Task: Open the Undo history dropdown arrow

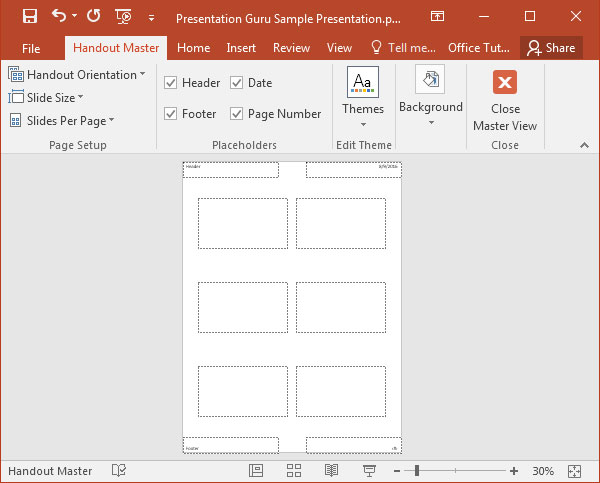Action: [74, 16]
